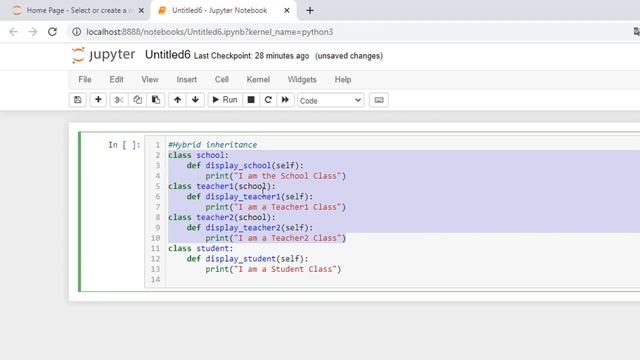The image size is (640, 360).
Task: Open the Insert menu
Action: point(187,80)
